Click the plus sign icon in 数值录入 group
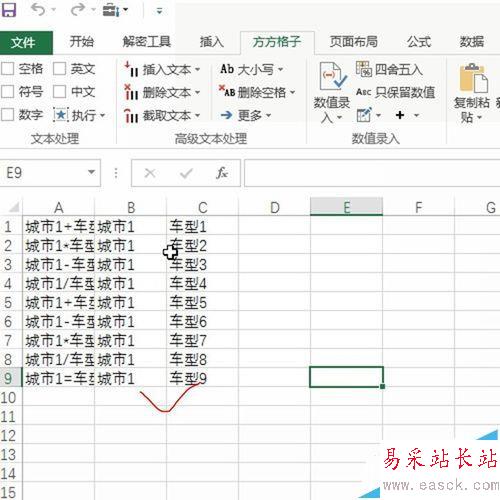Viewport: 500px width, 500px height. [x=400, y=115]
